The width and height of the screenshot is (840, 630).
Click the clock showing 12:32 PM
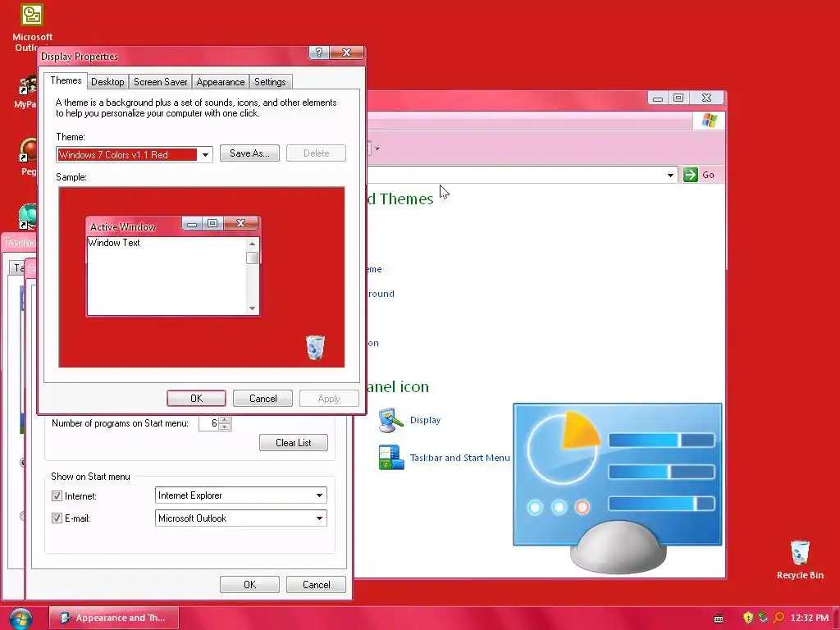pyautogui.click(x=810, y=618)
